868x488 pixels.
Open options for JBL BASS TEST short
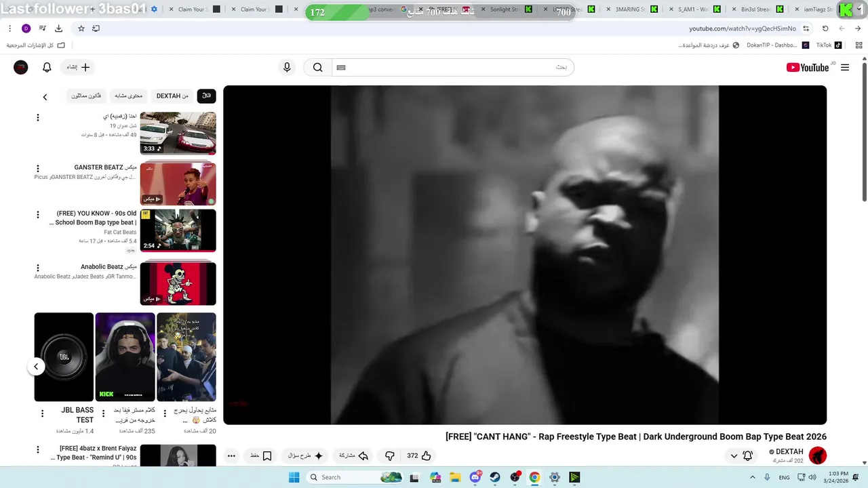pos(42,413)
